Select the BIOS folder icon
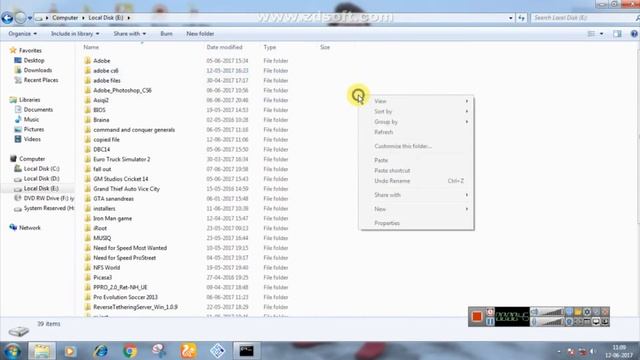This screenshot has height=360, width=640. coord(87,110)
